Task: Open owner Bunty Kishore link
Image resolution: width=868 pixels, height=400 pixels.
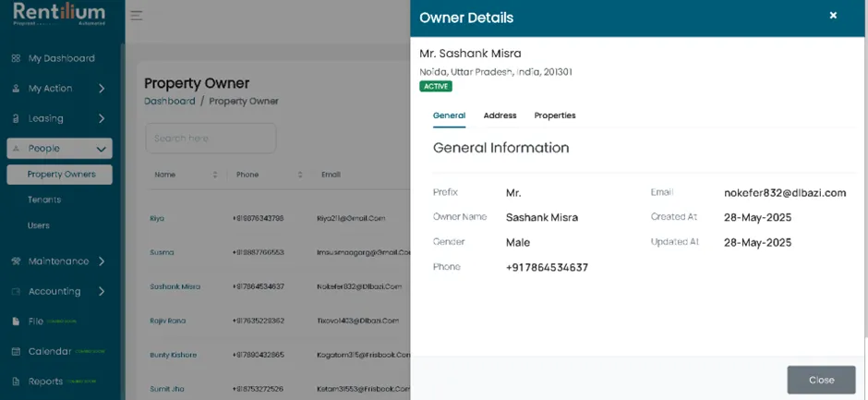Action: pyautogui.click(x=174, y=355)
